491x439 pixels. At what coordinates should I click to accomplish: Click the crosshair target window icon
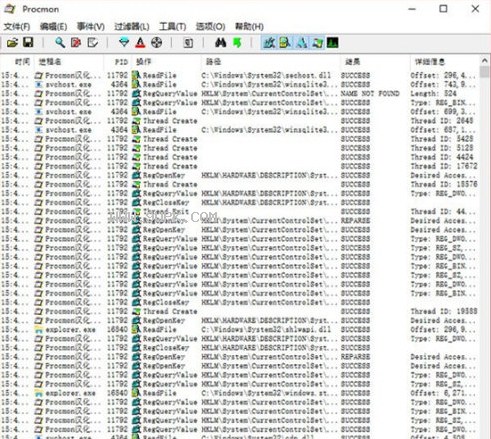tap(156, 43)
